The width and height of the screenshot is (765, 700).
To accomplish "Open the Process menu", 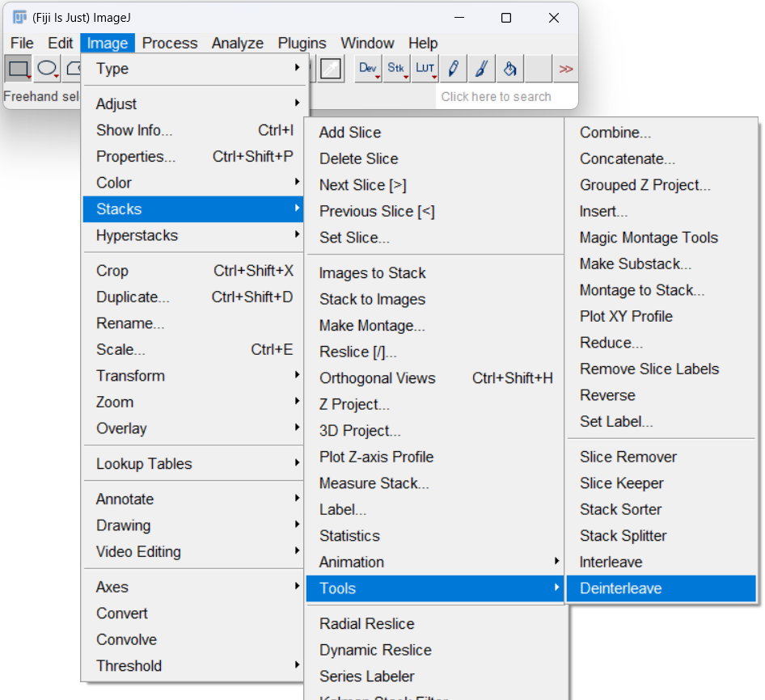I will tap(170, 43).
